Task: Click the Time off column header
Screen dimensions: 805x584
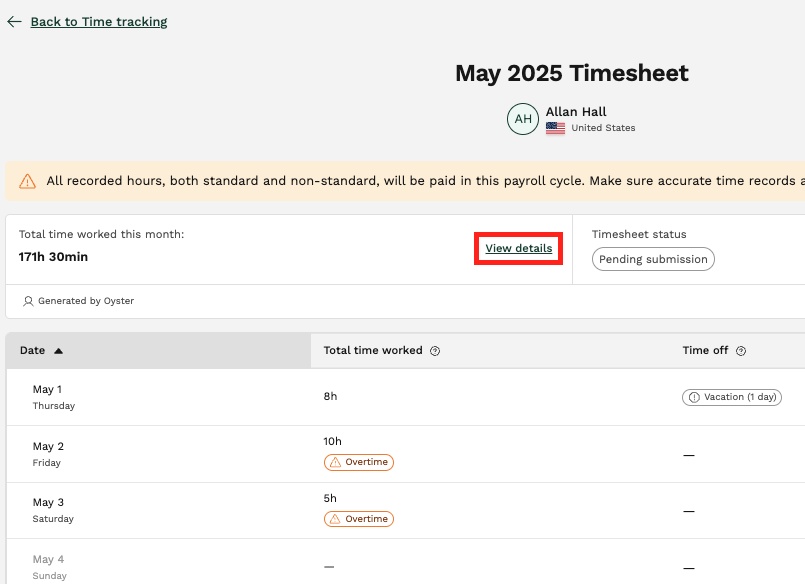Action: pos(705,351)
